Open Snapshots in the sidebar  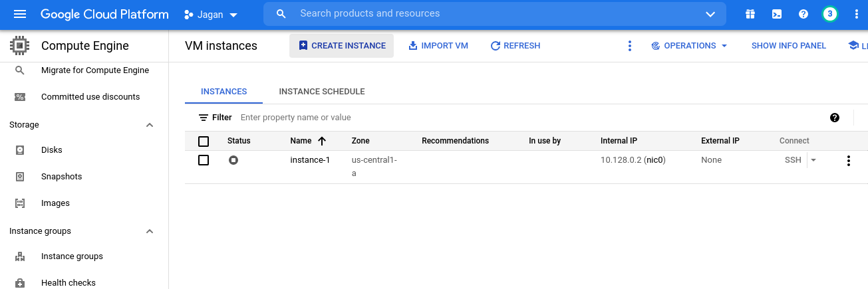tap(62, 177)
